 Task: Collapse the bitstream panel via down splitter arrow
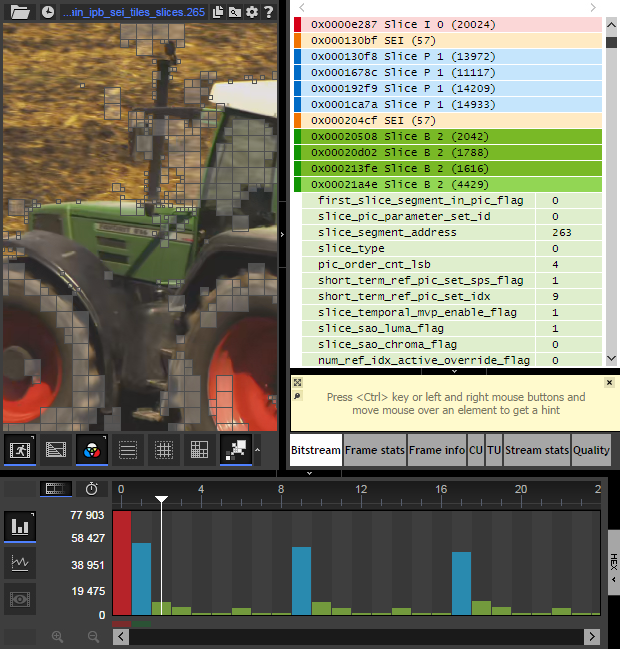(454, 371)
